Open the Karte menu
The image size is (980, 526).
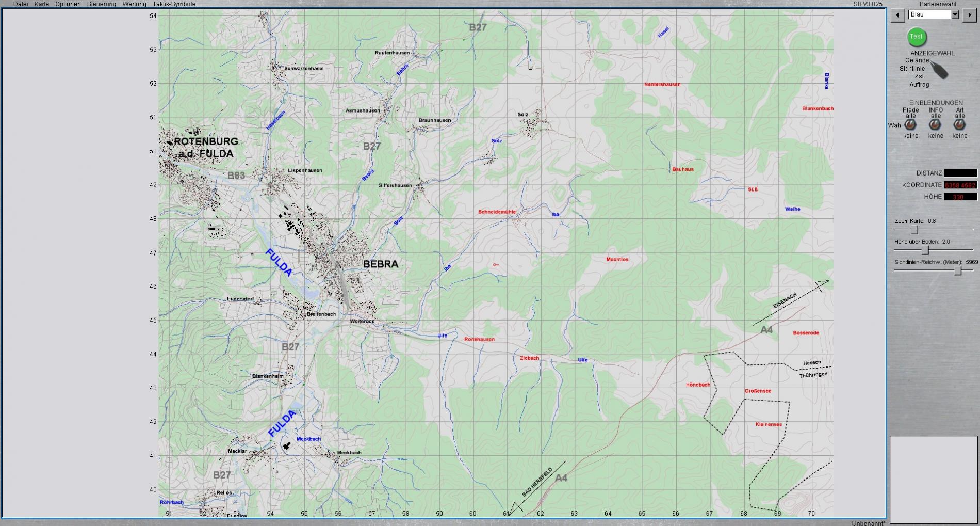pyautogui.click(x=42, y=4)
